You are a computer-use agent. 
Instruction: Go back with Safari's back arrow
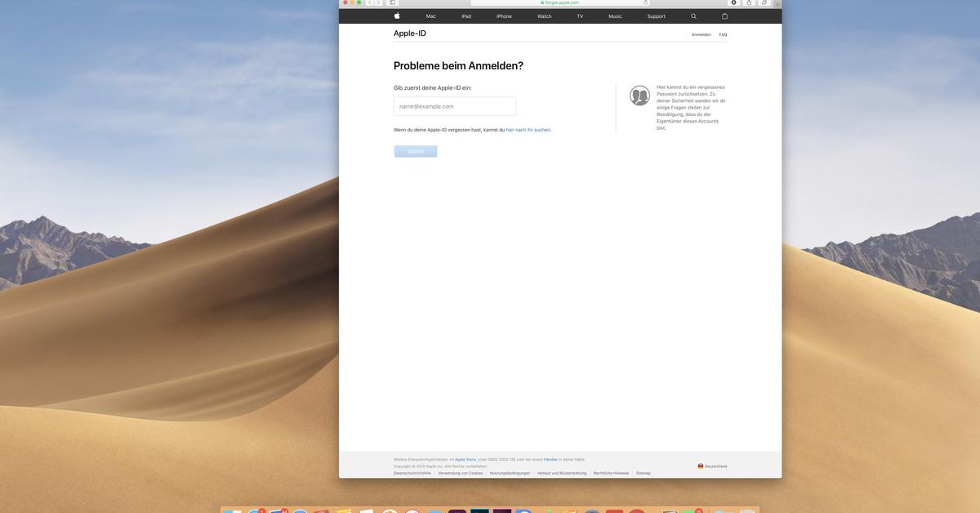tap(370, 2)
